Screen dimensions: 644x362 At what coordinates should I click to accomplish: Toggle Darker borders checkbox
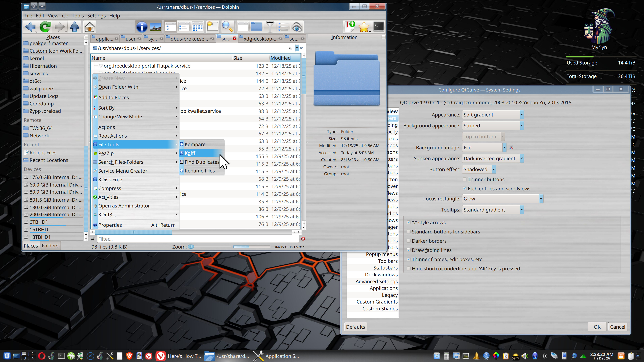[409, 241]
